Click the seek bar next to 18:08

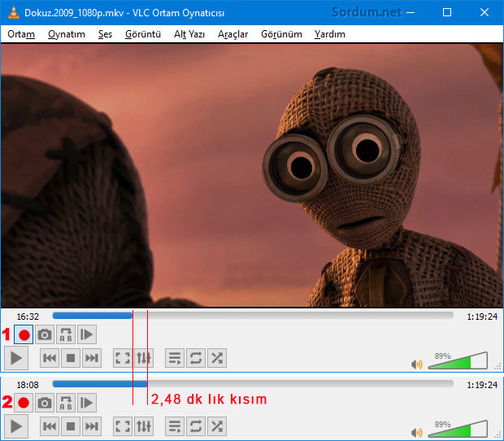pyautogui.click(x=253, y=384)
